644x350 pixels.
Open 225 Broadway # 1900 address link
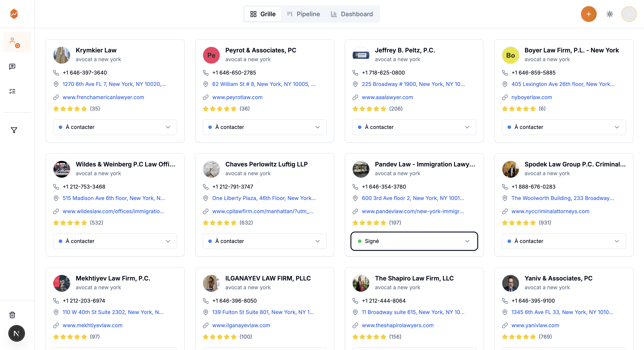413,84
